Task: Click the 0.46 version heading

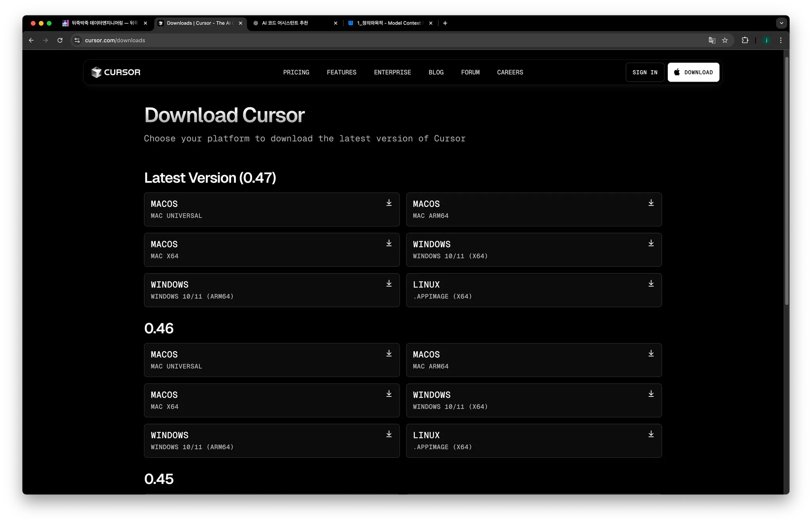Action: coord(159,328)
